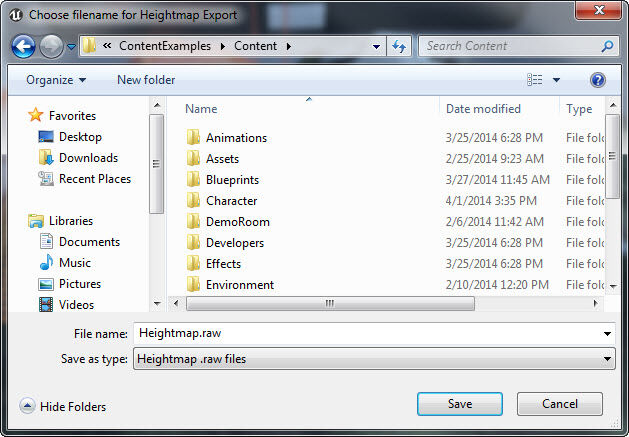The height and width of the screenshot is (437, 629).
Task: Select Recent Places in Favorites
Action: coord(95,179)
